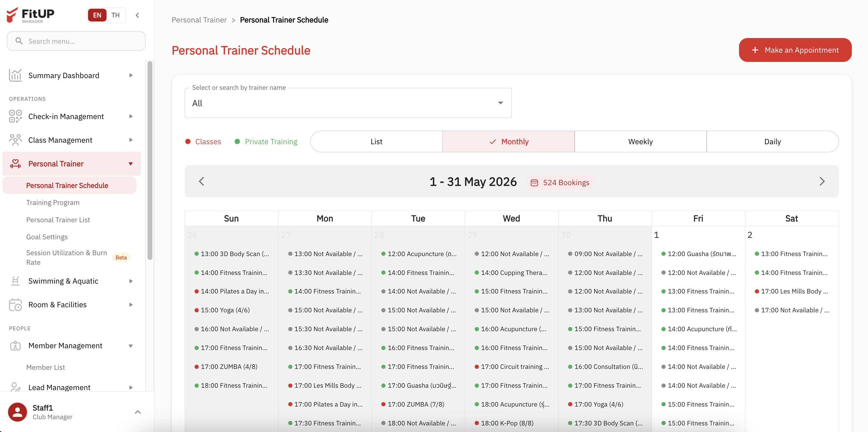The height and width of the screenshot is (432, 868).
Task: Click the Room & Facilities calendar icon
Action: click(15, 304)
